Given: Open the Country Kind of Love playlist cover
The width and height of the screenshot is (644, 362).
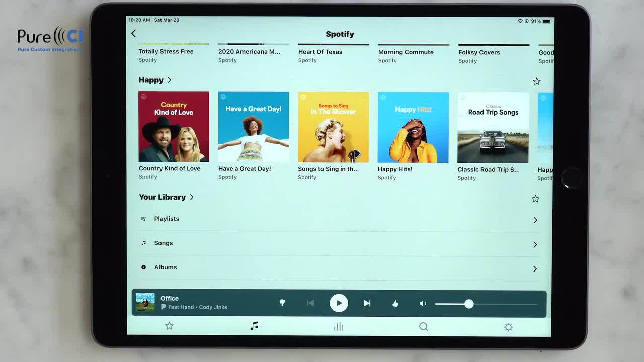Looking at the screenshot, I should [174, 126].
